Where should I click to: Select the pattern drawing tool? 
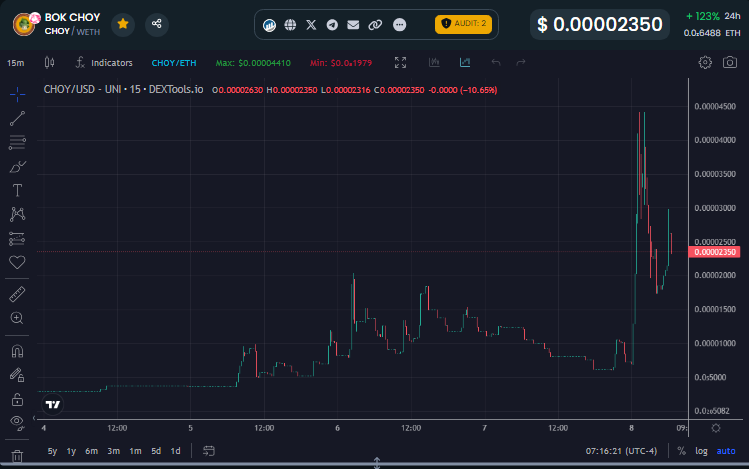pyautogui.click(x=17, y=214)
